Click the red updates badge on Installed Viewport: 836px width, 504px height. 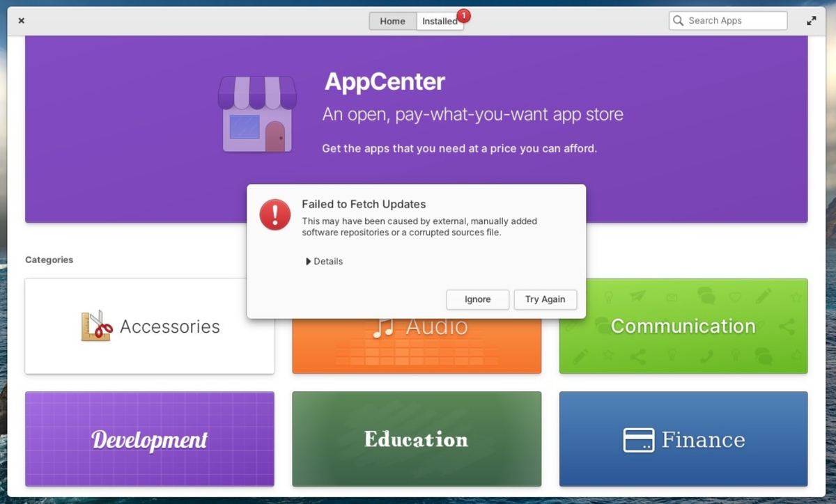pos(464,15)
